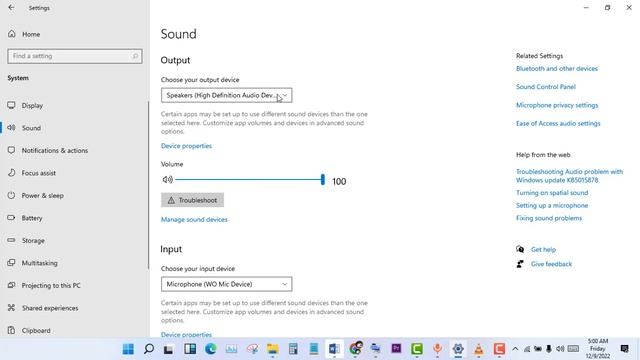640x360 pixels.
Task: Click Get help
Action: click(543, 249)
